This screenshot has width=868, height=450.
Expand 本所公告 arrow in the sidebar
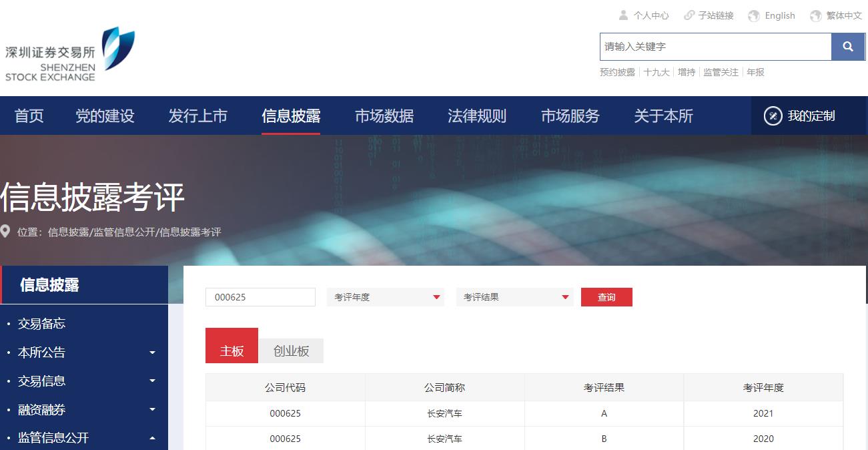tap(152, 353)
